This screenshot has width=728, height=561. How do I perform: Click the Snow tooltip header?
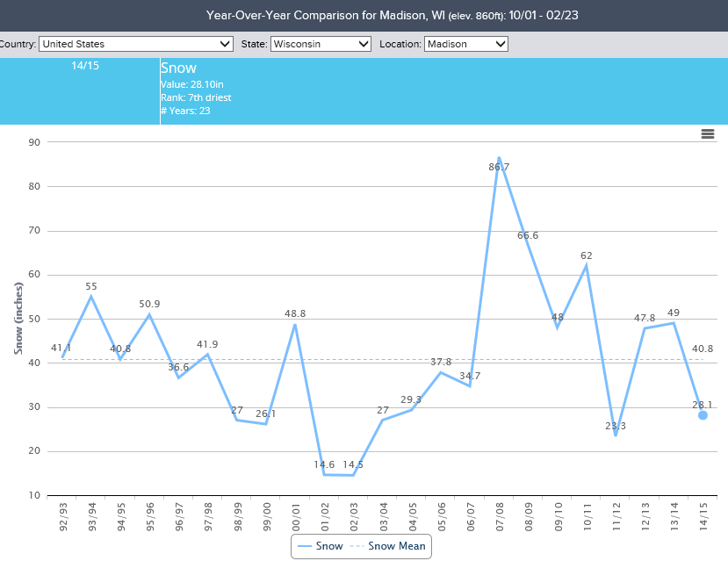[177, 68]
